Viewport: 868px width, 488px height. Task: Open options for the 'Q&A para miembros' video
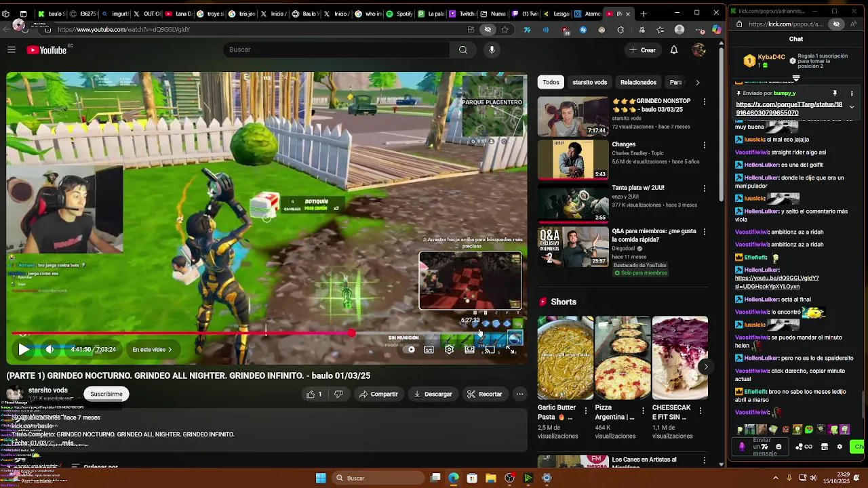click(x=704, y=232)
